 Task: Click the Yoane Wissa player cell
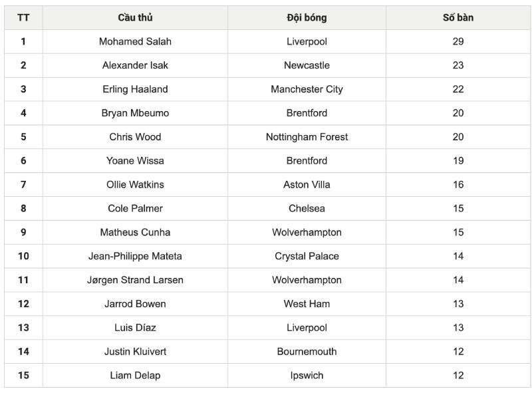click(x=135, y=161)
